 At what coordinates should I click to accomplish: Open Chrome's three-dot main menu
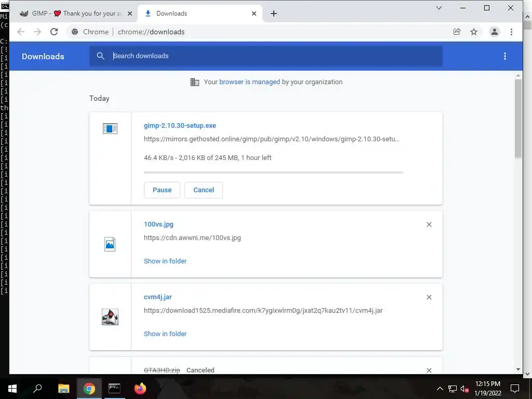(511, 32)
